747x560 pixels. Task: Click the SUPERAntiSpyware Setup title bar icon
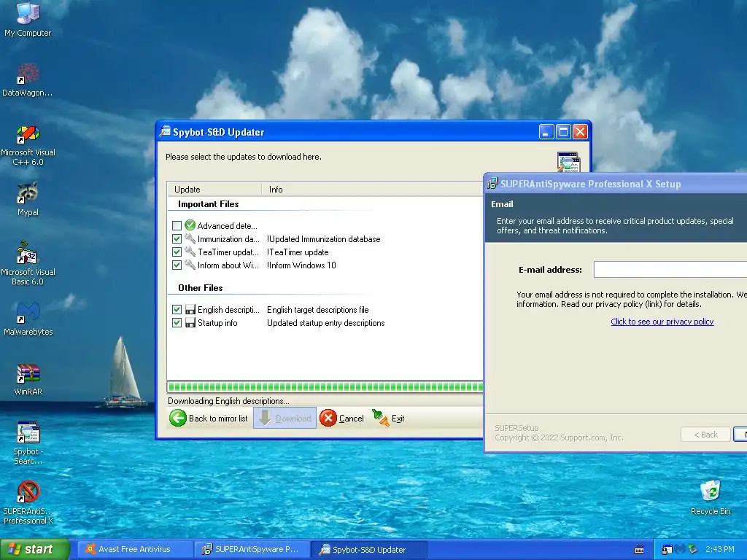click(x=492, y=183)
